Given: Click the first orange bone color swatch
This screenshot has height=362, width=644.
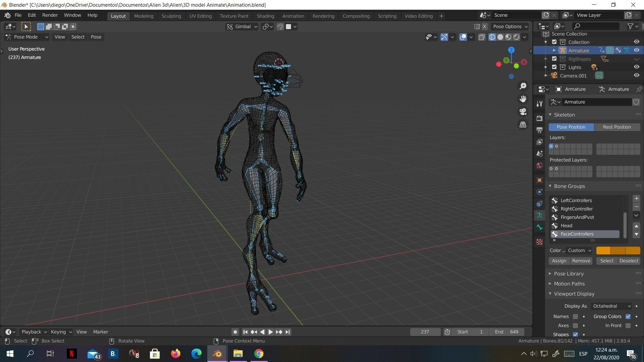Looking at the screenshot, I should pos(603,250).
